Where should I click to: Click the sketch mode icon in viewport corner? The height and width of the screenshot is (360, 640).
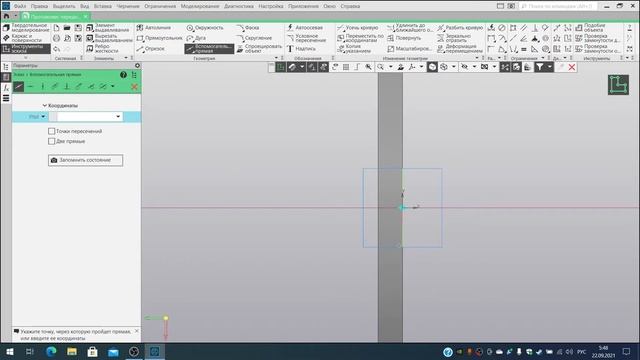point(618,85)
